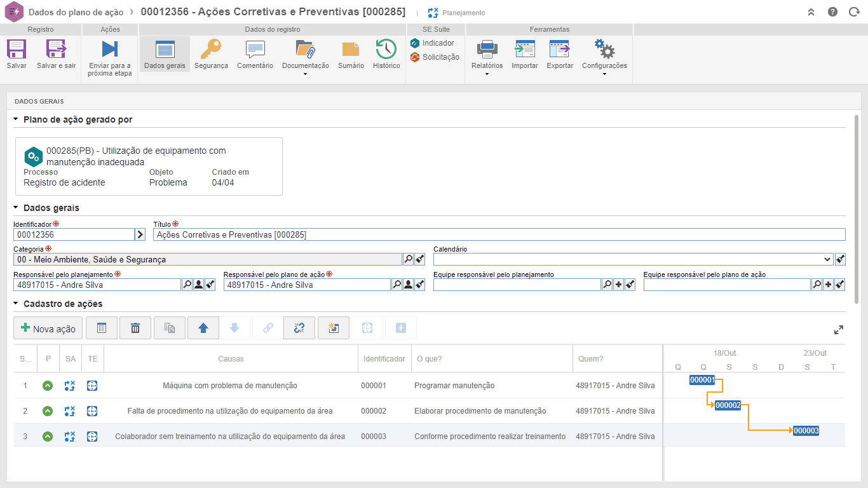Click the toolbar icon right of the unlink icon
Screen dimensions: 868x488
334,328
